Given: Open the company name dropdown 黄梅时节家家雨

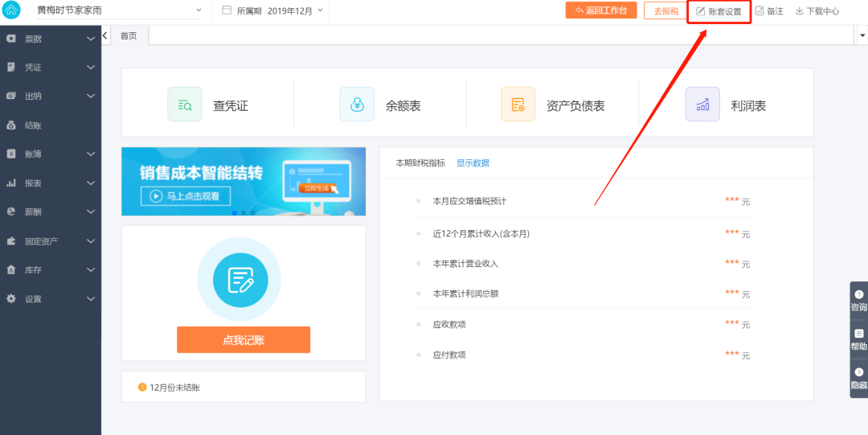Looking at the screenshot, I should [x=119, y=10].
